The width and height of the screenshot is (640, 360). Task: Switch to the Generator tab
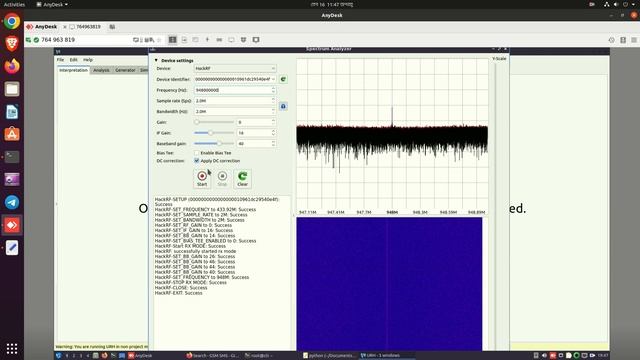pos(125,70)
